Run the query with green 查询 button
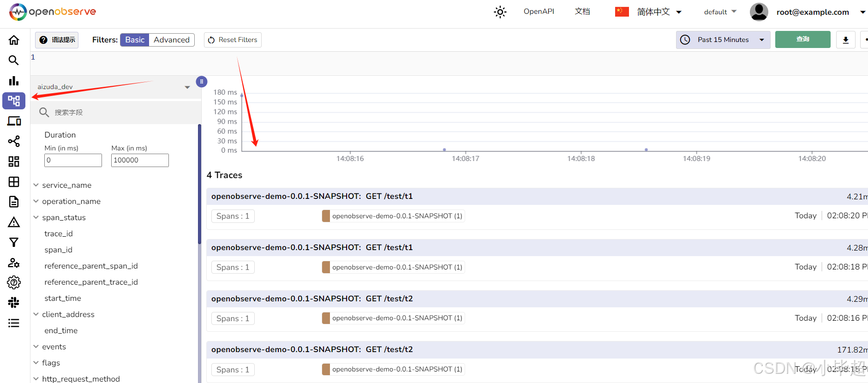The height and width of the screenshot is (383, 868). click(802, 39)
